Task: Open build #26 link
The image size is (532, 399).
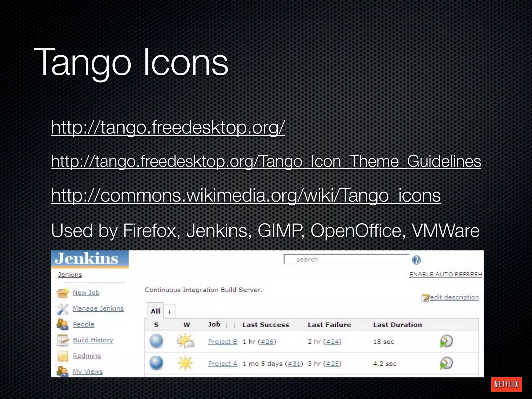Action: coord(267,342)
